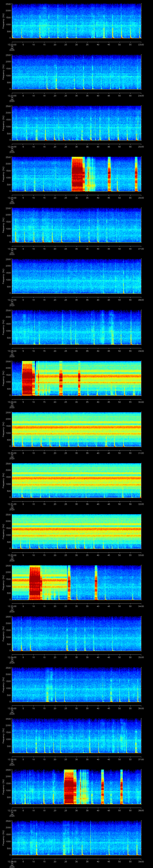Click the 27:00 end time label
This screenshot has height=868, width=153.
[x=141, y=249]
